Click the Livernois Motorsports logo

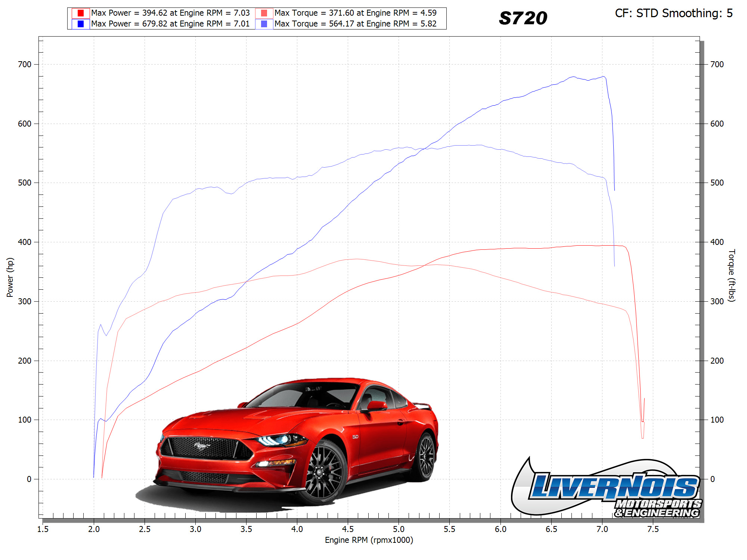tap(607, 487)
